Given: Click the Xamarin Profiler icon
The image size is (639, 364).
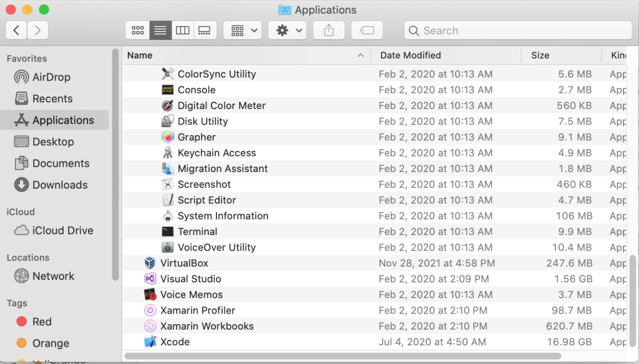Looking at the screenshot, I should coord(150,310).
